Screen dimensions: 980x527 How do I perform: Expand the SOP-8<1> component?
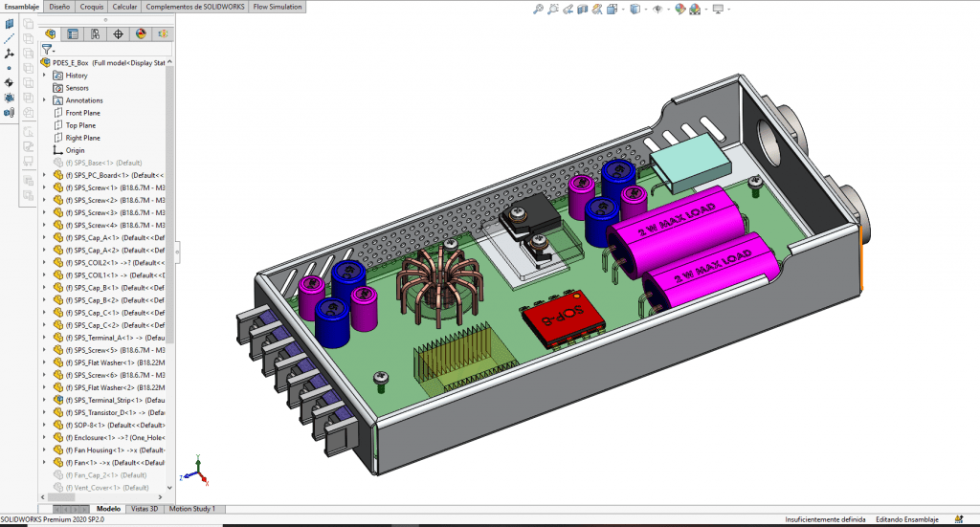coord(44,425)
